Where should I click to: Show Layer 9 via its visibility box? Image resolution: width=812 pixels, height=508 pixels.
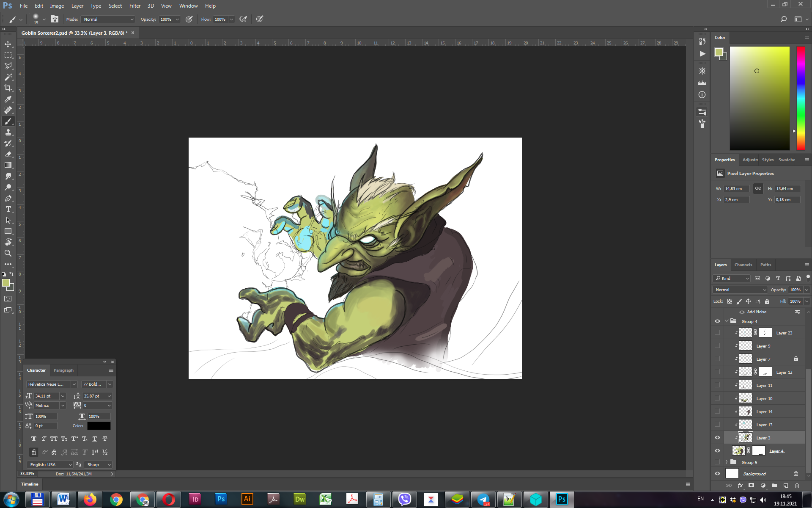coord(717,346)
